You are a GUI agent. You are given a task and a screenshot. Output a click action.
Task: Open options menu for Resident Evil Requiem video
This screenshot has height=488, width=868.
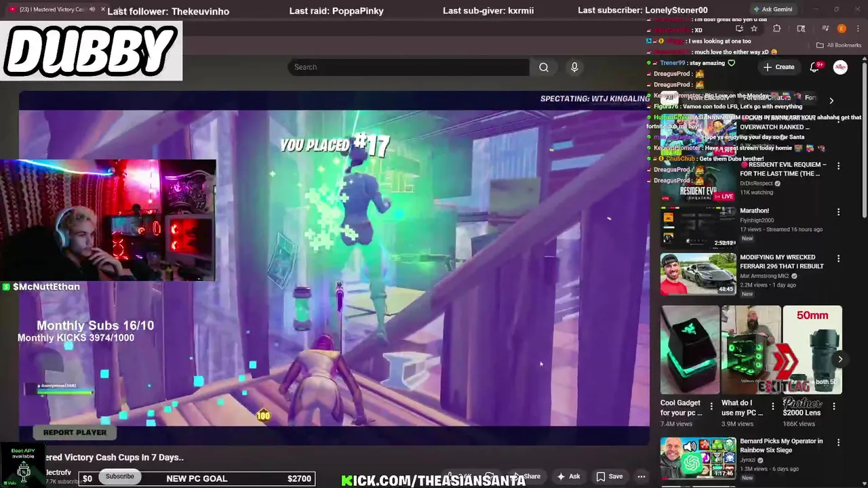click(839, 166)
